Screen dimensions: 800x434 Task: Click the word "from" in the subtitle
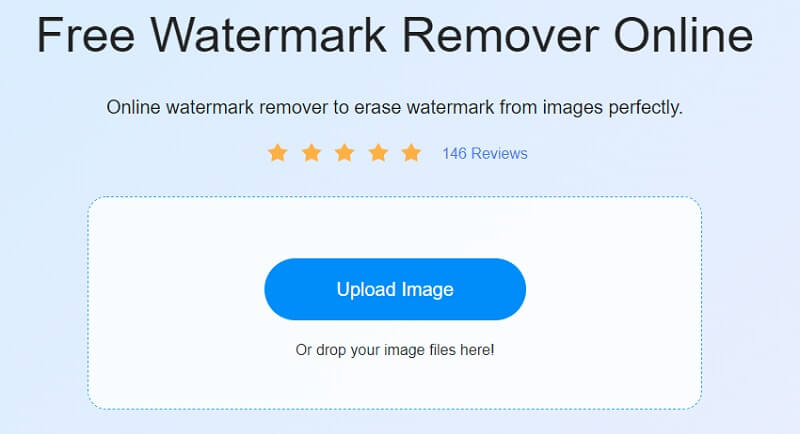pos(518,108)
